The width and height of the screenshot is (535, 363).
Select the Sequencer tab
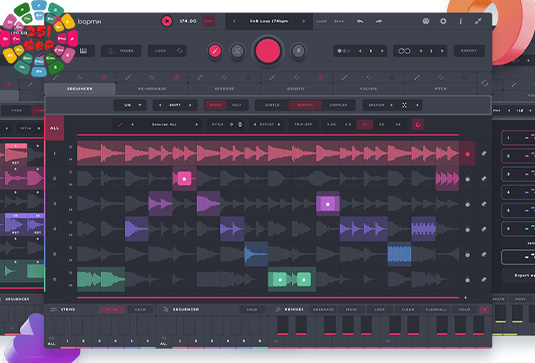click(x=80, y=89)
